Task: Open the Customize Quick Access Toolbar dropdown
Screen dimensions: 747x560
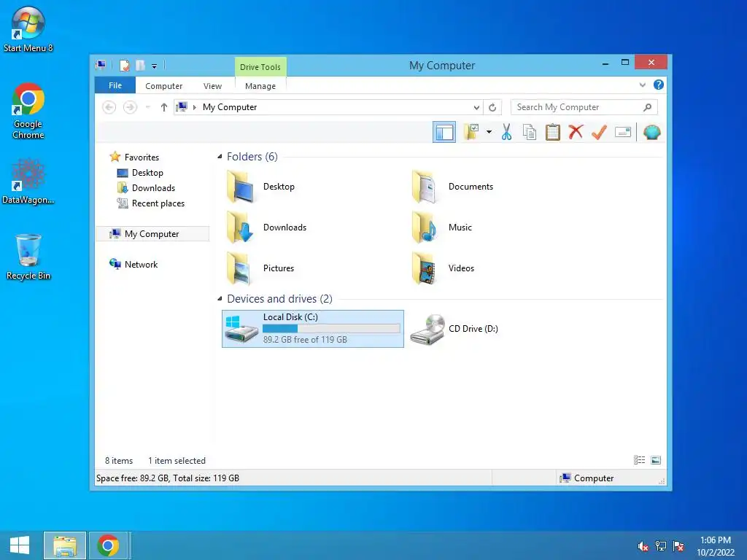Action: click(x=155, y=66)
